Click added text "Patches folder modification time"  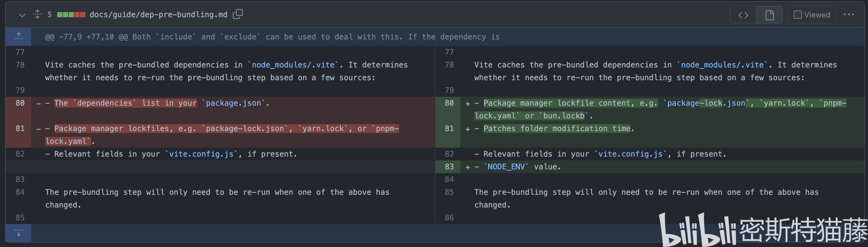[557, 129]
